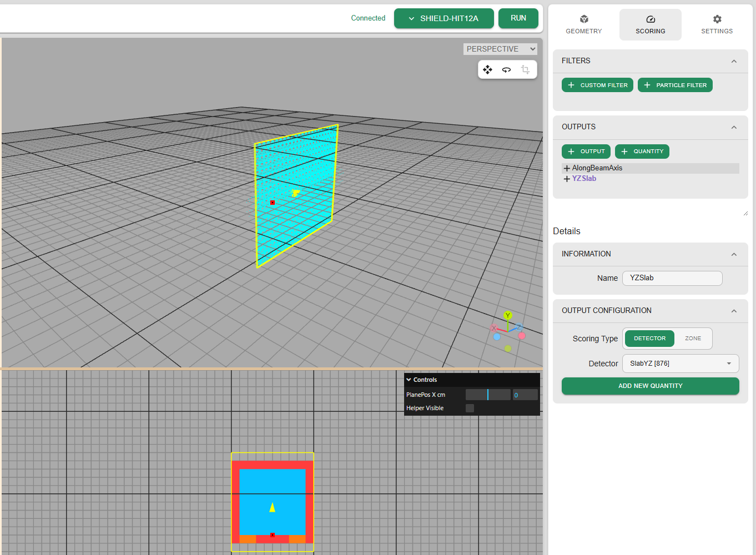
Task: Click Add New Quantity button
Action: coord(651,386)
